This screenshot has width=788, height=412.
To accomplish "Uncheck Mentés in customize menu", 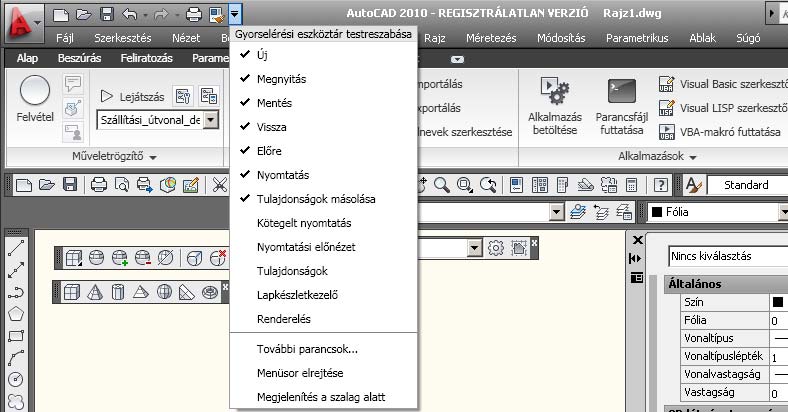I will [323, 103].
